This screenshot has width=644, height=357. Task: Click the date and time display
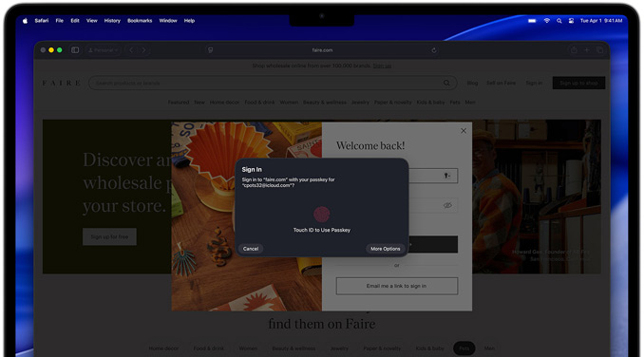601,21
